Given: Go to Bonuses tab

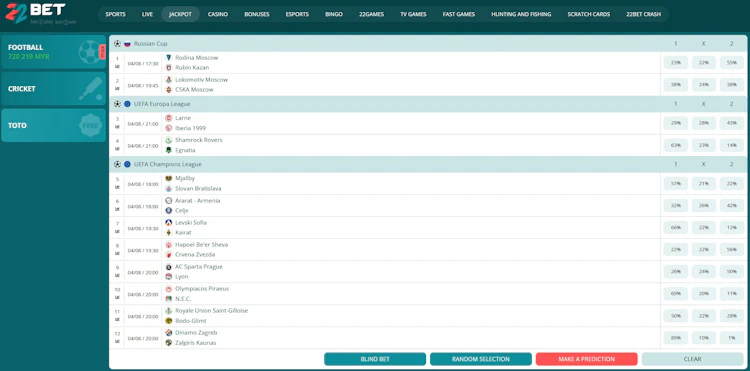Looking at the screenshot, I should coord(257,14).
